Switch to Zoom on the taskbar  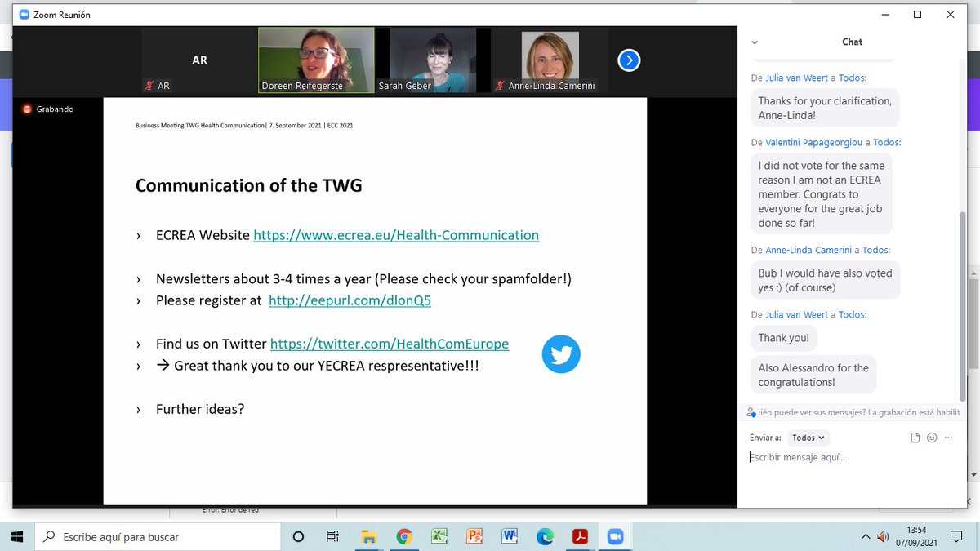[615, 536]
